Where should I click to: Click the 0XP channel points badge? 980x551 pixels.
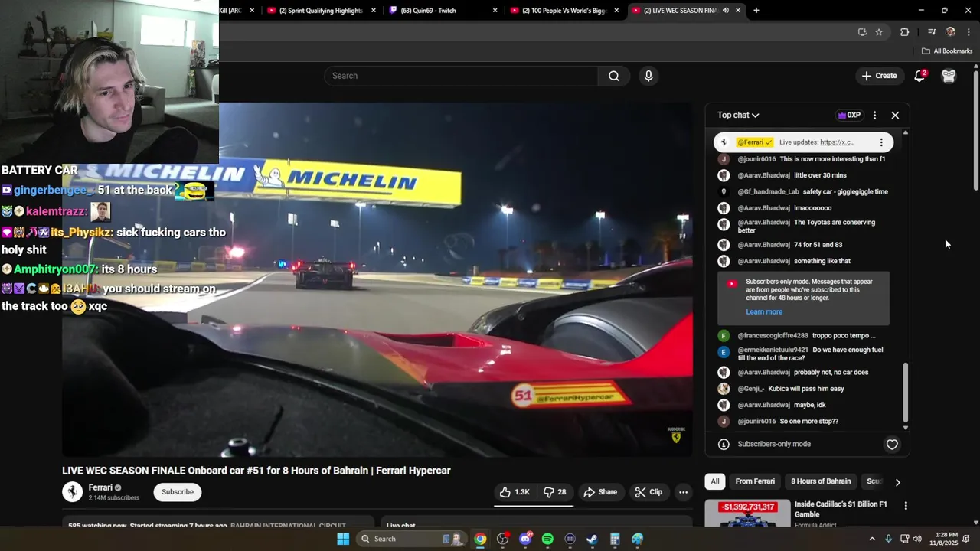[x=849, y=115]
